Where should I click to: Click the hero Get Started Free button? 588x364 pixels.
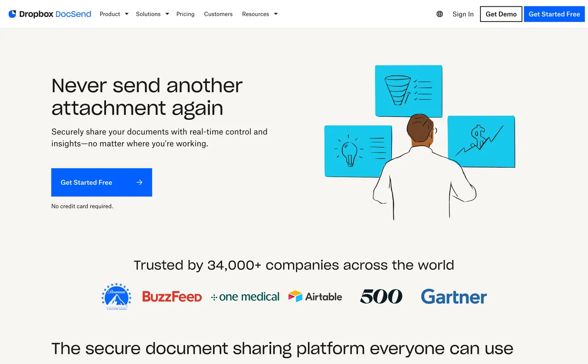pos(101,182)
